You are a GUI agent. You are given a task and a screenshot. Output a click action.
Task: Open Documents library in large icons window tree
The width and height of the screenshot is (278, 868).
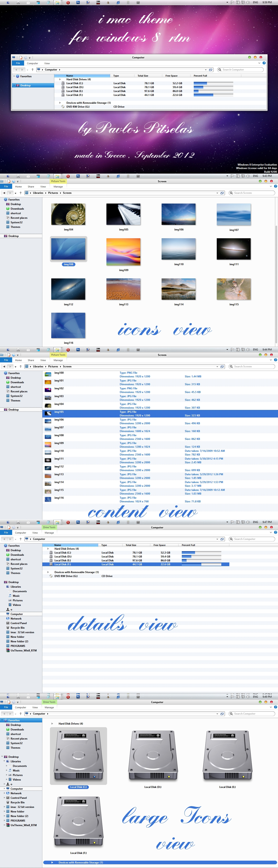coord(20,766)
